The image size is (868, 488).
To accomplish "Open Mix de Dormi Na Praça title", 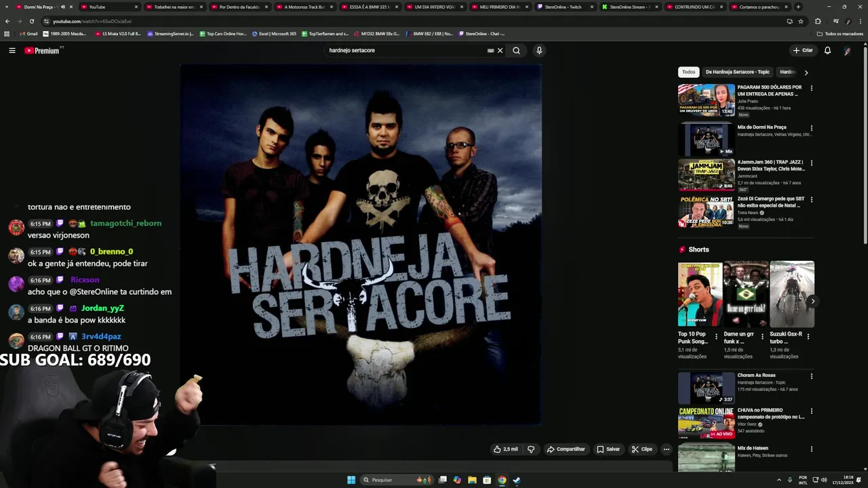I will [x=762, y=127].
